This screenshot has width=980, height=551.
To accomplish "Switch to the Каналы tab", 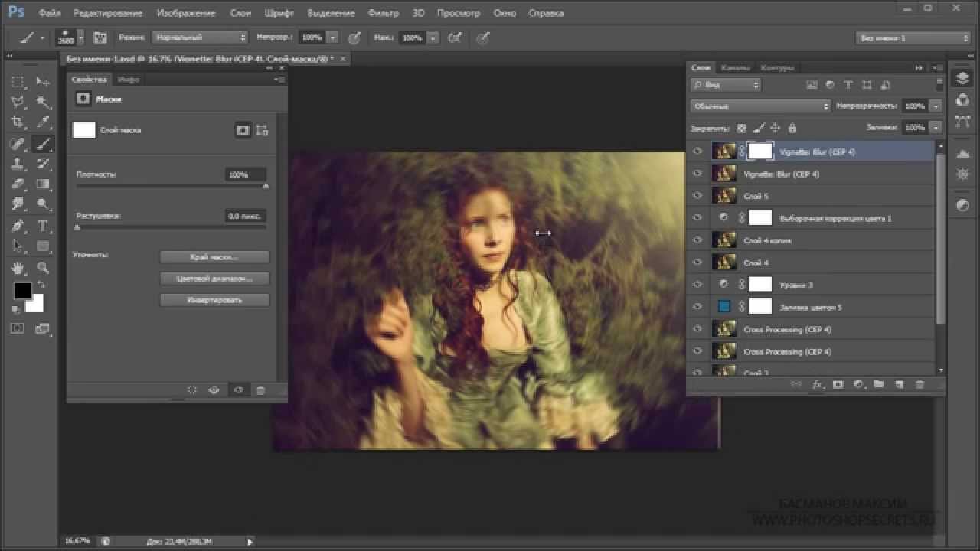I will coord(736,67).
